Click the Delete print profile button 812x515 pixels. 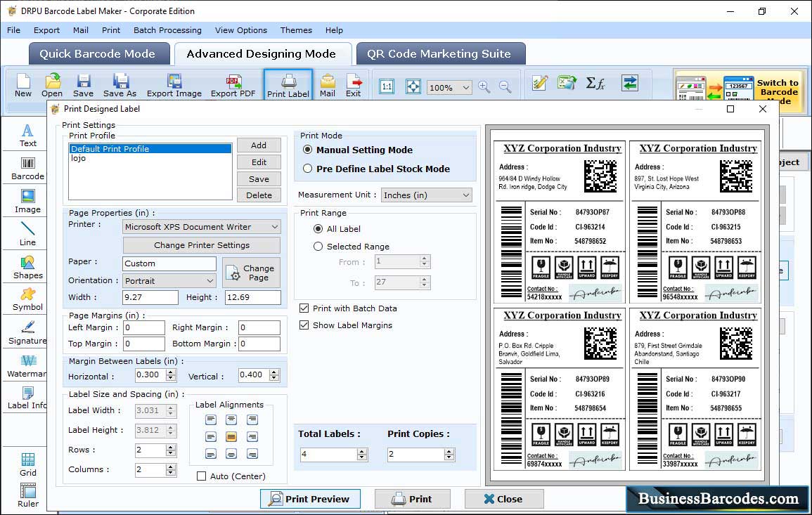259,195
